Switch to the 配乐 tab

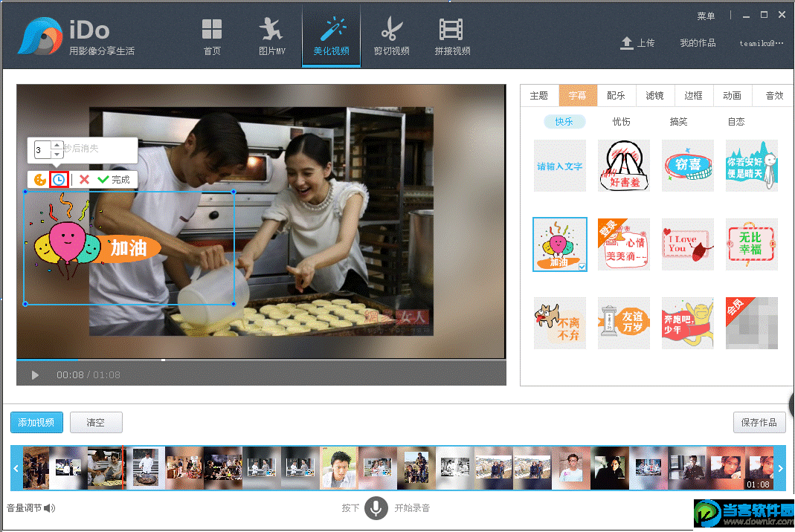[x=616, y=95]
